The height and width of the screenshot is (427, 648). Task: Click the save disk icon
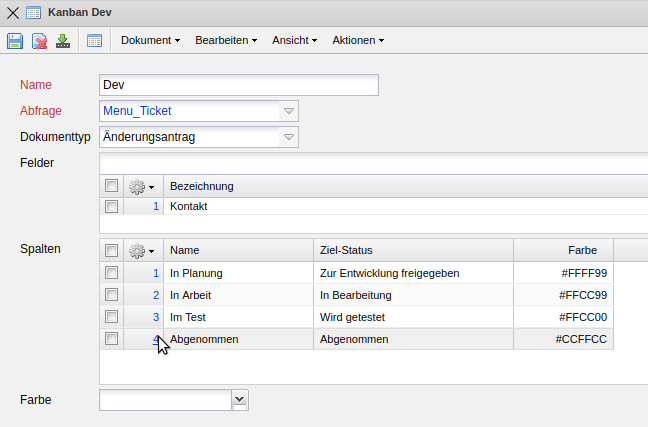click(15, 41)
